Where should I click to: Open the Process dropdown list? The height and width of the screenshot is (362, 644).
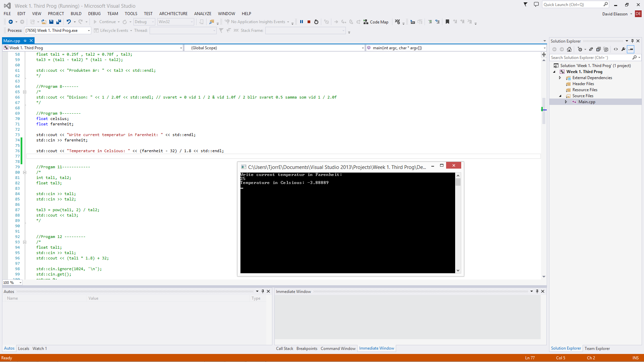pyautogui.click(x=89, y=31)
